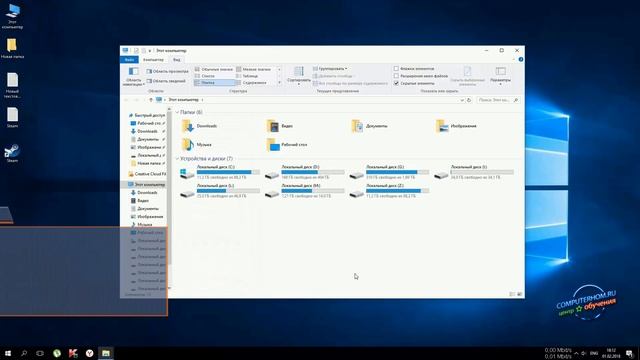
Task: Open the Изображения folder tile in main pane
Action: [456, 126]
